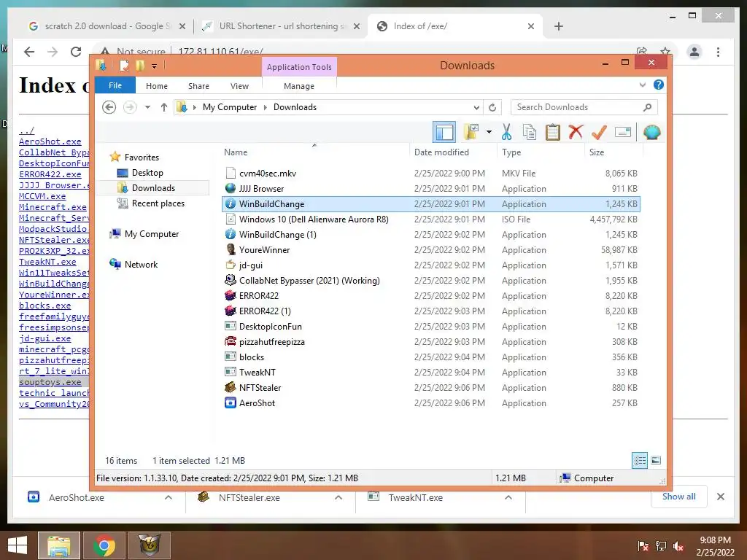Go up one folder level
The height and width of the screenshot is (560, 747).
click(164, 107)
